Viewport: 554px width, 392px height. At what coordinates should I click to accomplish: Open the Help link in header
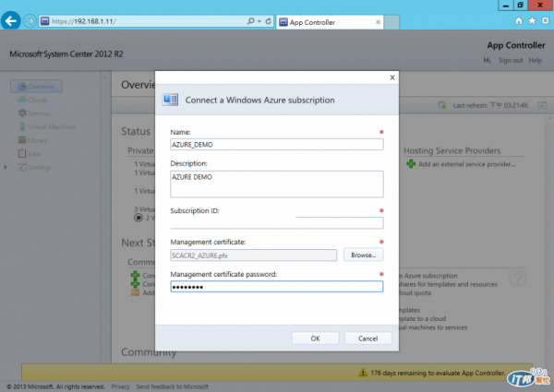click(x=535, y=60)
